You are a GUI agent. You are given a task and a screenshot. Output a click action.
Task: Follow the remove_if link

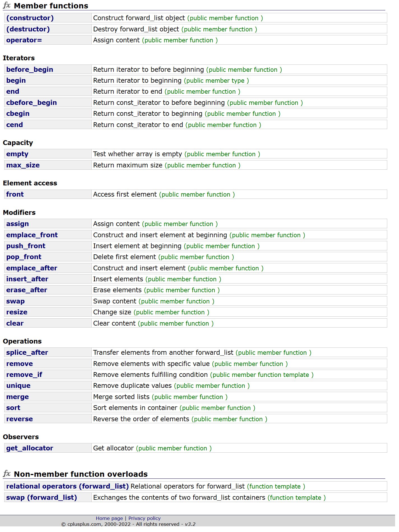[24, 375]
